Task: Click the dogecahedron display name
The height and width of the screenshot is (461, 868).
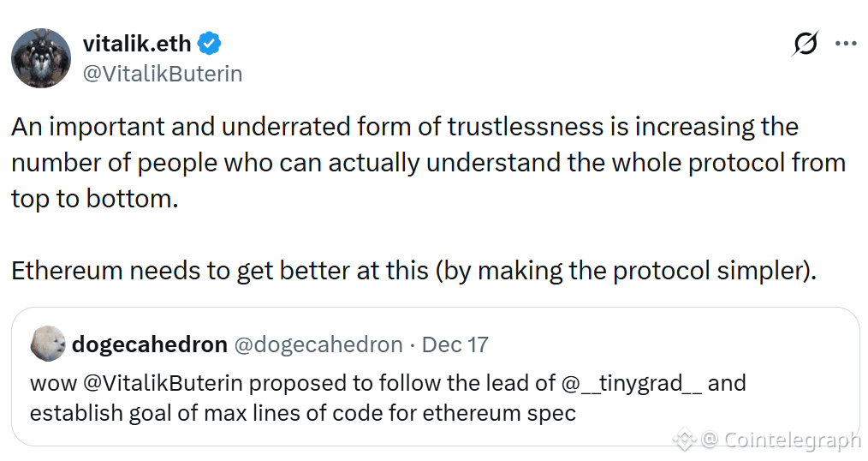Action: (150, 344)
